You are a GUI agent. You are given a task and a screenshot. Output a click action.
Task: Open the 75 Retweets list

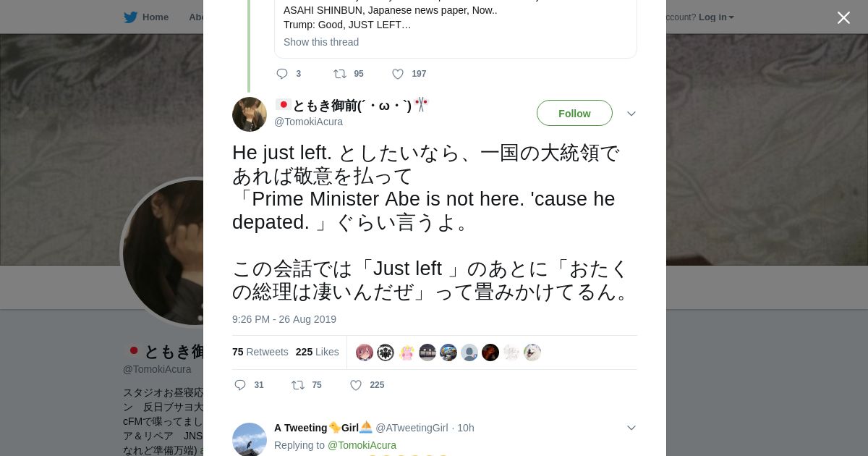[x=260, y=352]
